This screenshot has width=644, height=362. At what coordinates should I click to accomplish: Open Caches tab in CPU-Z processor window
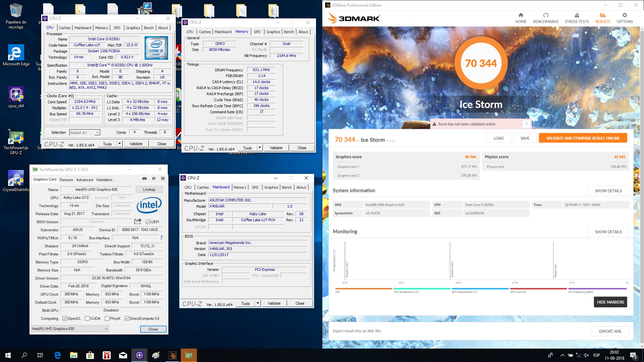[x=64, y=28]
